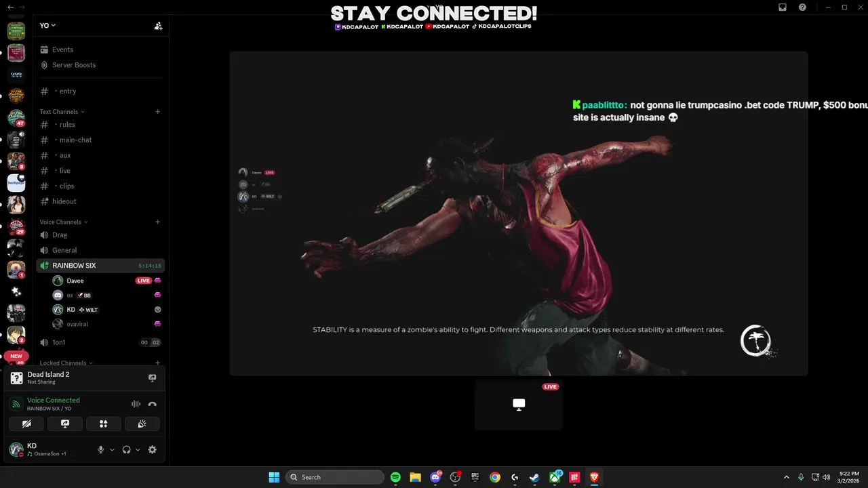The height and width of the screenshot is (488, 868).
Task: Show hidden system tray icons chevron
Action: coord(787,477)
